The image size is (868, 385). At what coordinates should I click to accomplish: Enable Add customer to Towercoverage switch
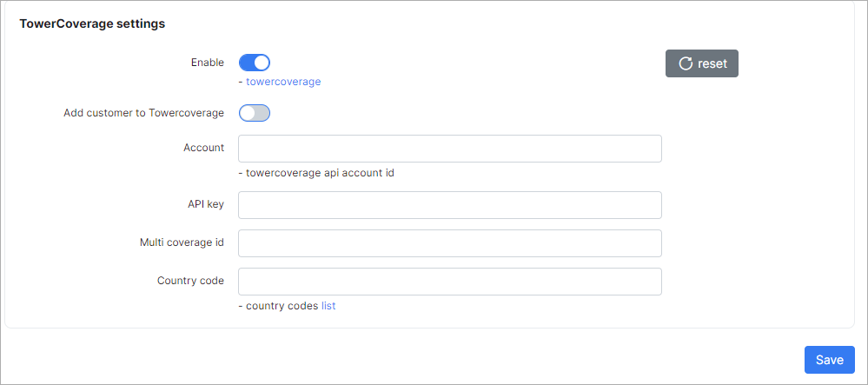255,113
